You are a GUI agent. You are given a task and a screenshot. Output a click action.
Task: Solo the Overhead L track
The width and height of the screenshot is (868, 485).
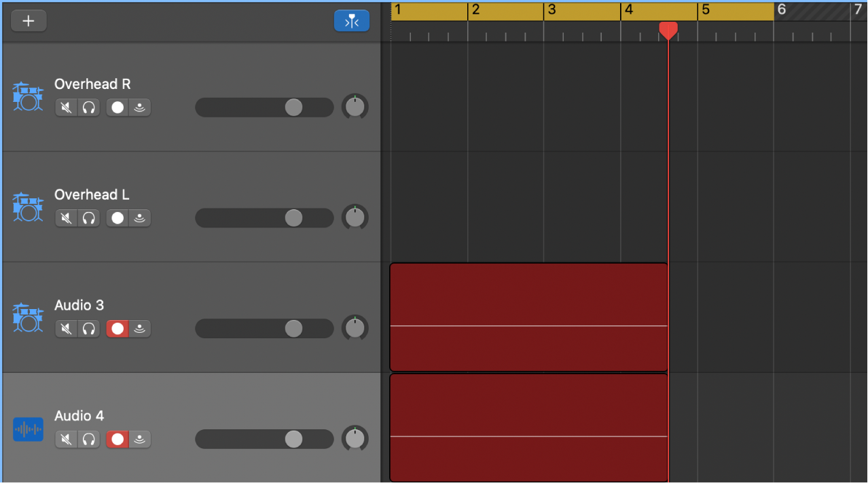tap(88, 218)
